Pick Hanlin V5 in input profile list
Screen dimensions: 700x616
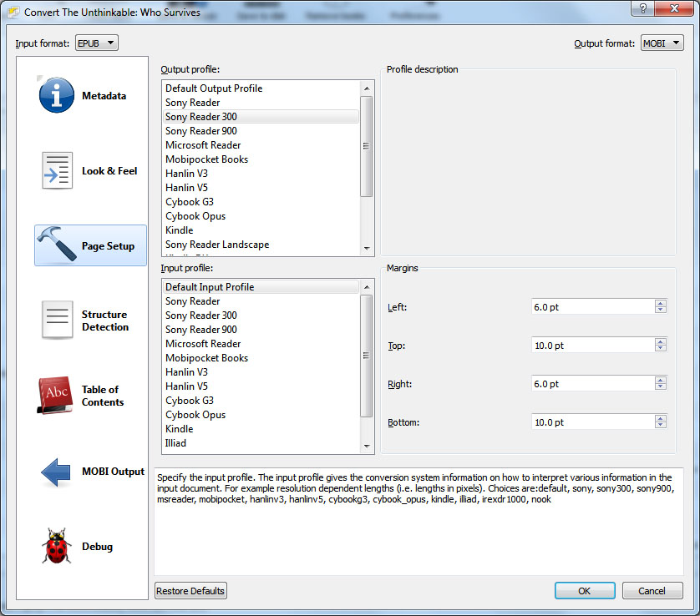(x=261, y=386)
